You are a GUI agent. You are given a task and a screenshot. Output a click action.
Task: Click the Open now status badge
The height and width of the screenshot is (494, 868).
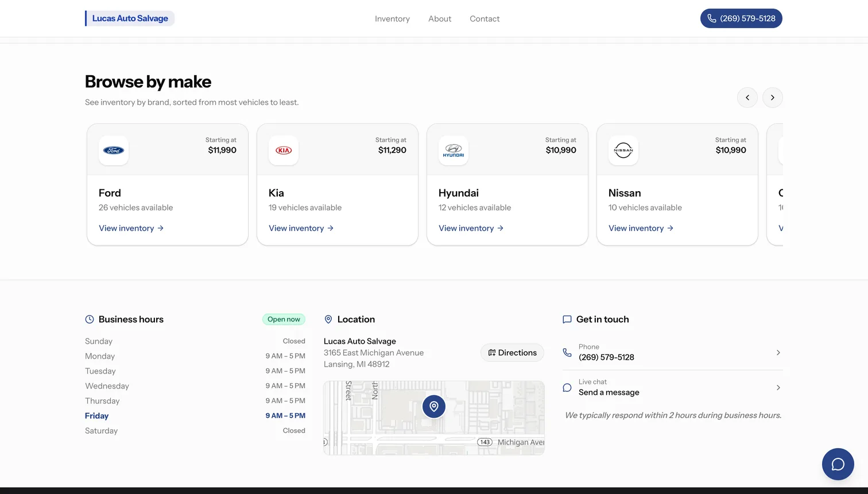point(284,320)
